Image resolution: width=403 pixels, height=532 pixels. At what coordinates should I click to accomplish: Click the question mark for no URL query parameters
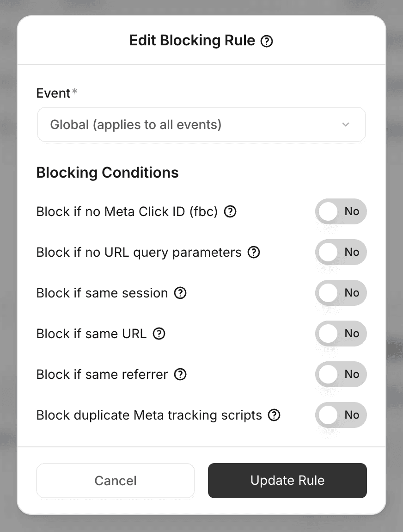pyautogui.click(x=253, y=253)
